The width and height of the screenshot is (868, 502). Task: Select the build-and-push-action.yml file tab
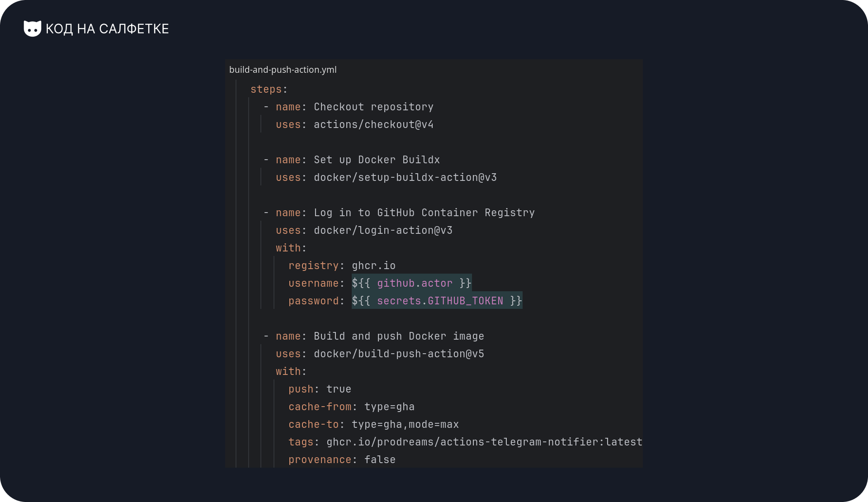(283, 70)
